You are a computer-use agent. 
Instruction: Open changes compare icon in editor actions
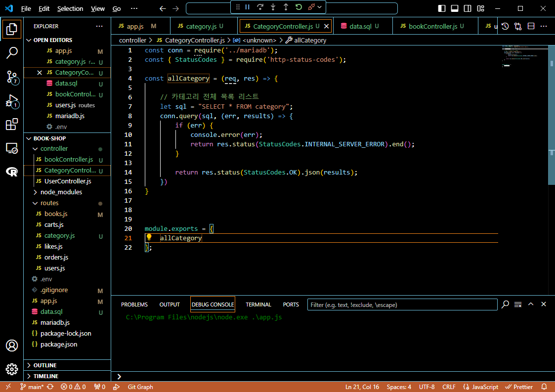coord(518,26)
